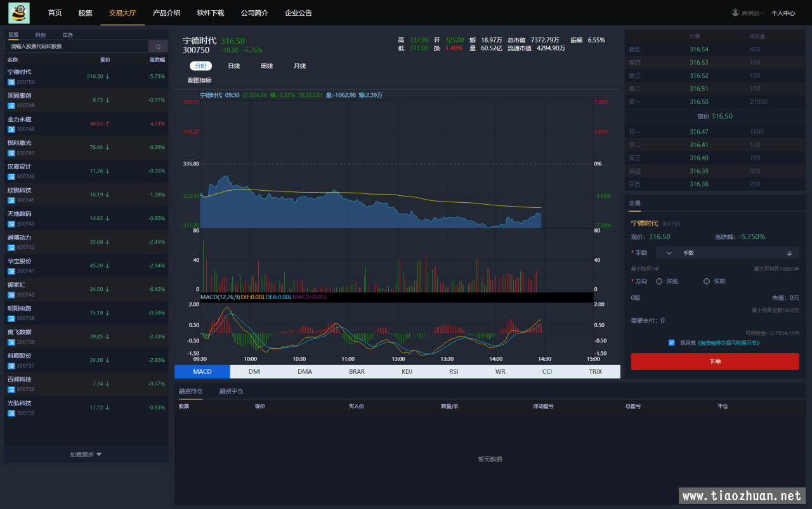Select 华宝股份 stock row

[86, 266]
